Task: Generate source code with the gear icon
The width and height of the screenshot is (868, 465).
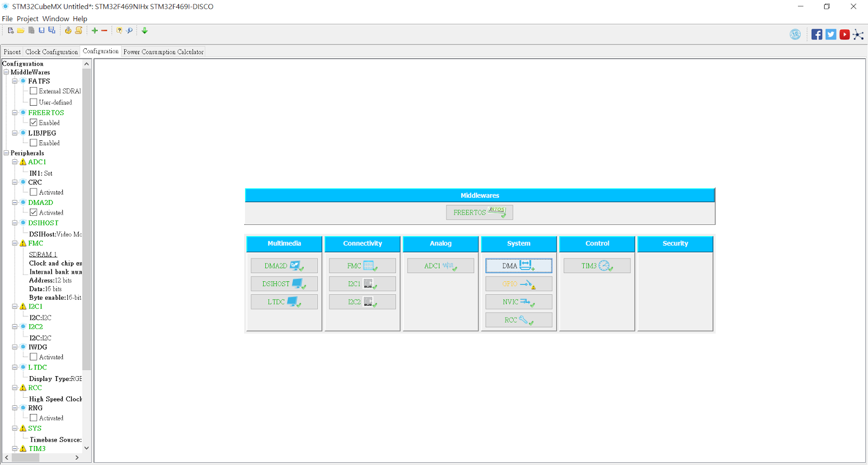Action: (x=68, y=31)
